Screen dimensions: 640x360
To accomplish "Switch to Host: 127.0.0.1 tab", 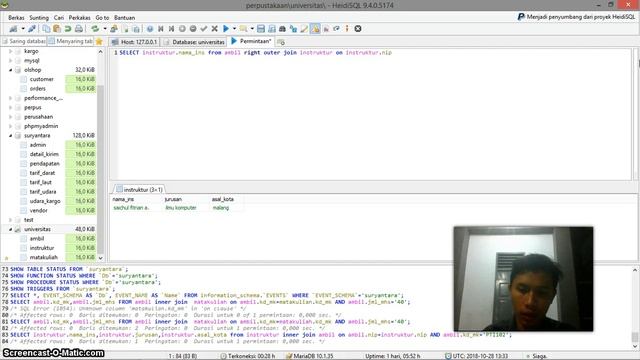I will coord(134,42).
